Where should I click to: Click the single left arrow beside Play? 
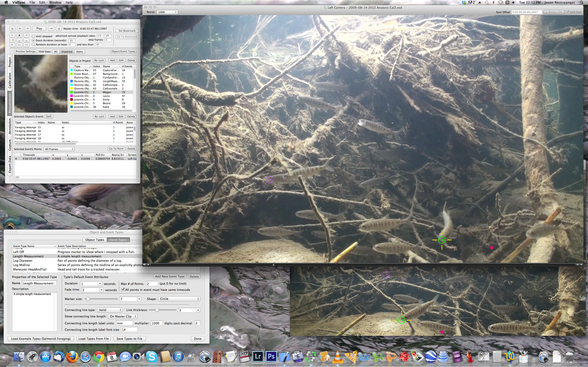coord(28,29)
